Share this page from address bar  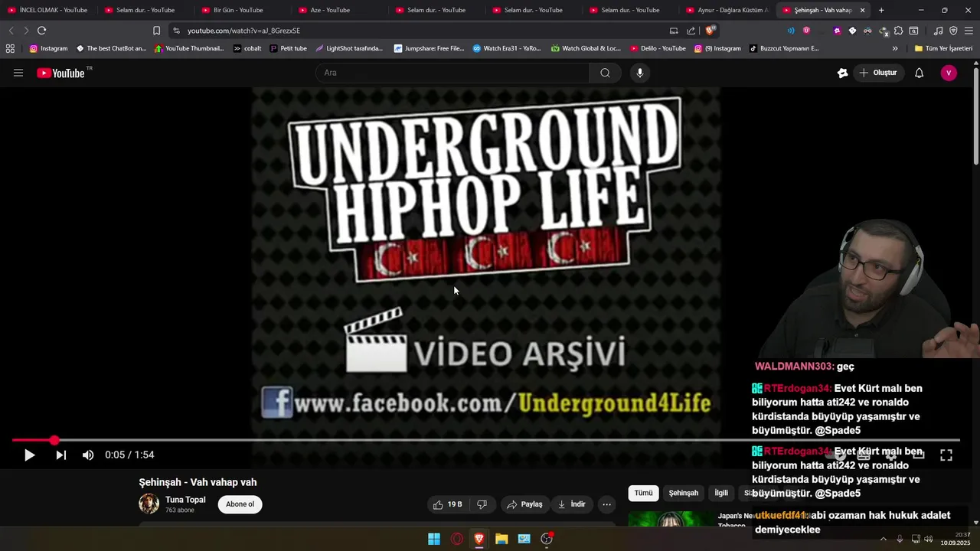(691, 31)
